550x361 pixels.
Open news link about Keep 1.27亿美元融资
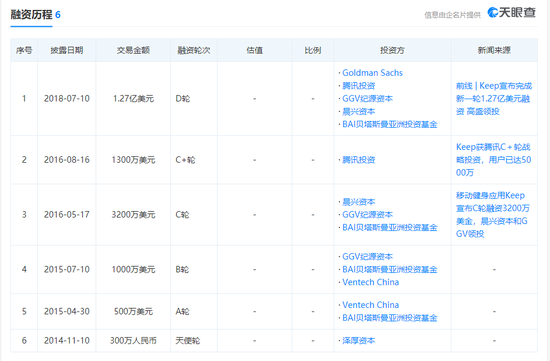pyautogui.click(x=494, y=99)
